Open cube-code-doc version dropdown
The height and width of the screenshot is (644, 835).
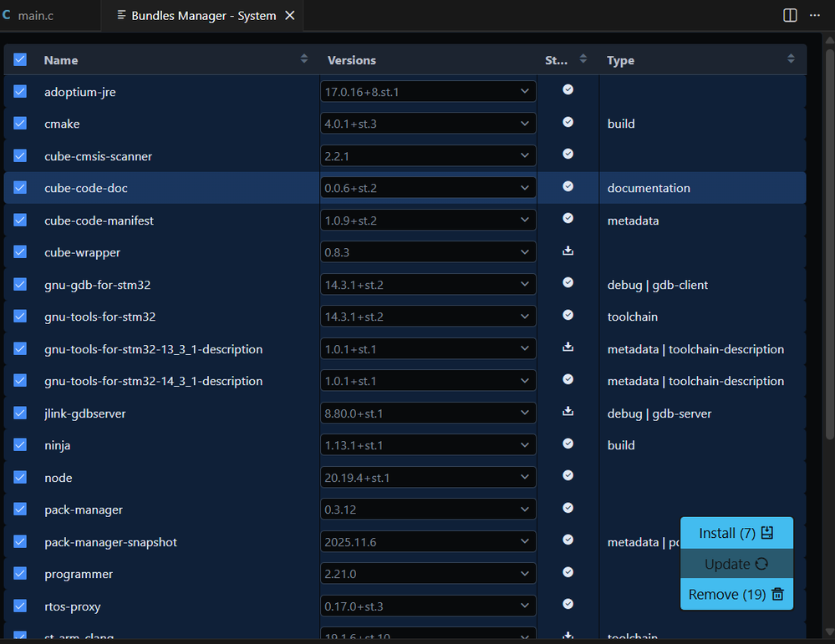coord(428,188)
